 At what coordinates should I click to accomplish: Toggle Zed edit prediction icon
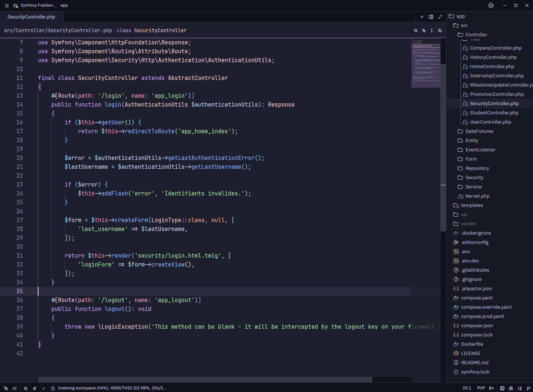491,388
